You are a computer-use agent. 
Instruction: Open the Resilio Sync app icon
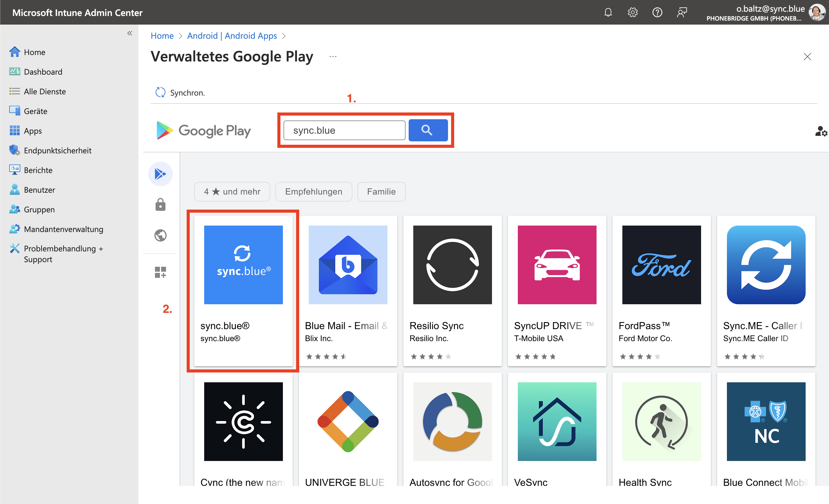452,265
